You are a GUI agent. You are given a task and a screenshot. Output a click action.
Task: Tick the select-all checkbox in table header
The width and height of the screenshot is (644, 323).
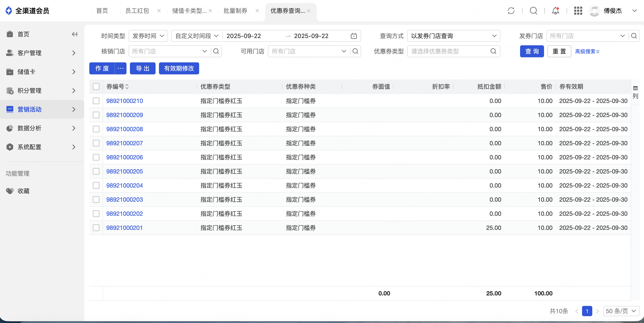click(x=96, y=87)
